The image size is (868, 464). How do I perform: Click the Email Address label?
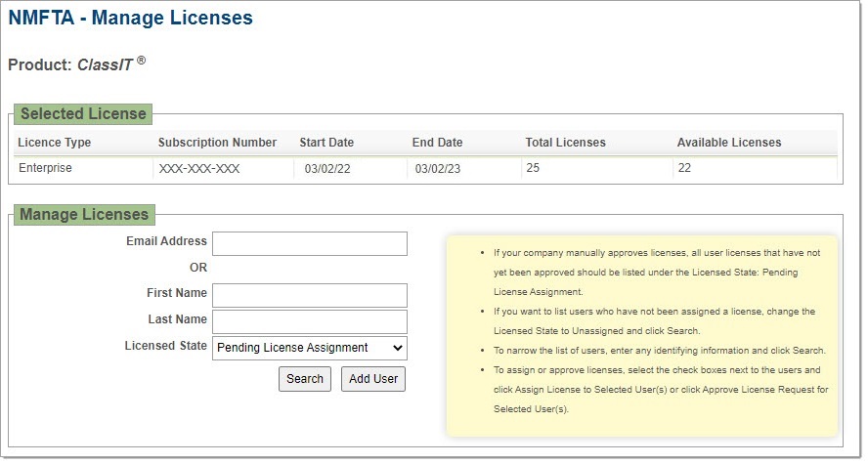[x=166, y=241]
